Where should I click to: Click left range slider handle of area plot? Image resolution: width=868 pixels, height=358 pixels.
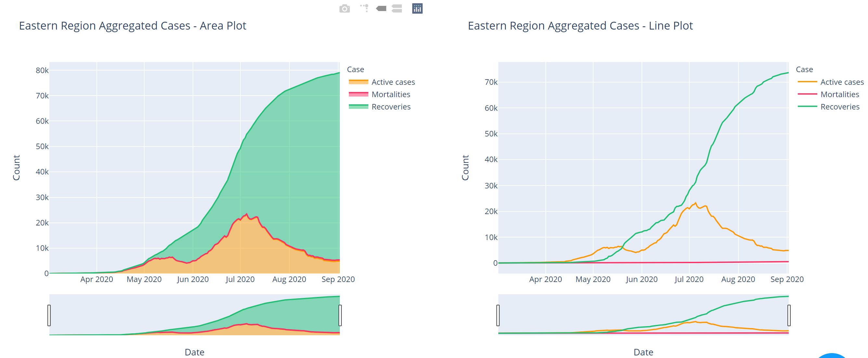click(49, 315)
